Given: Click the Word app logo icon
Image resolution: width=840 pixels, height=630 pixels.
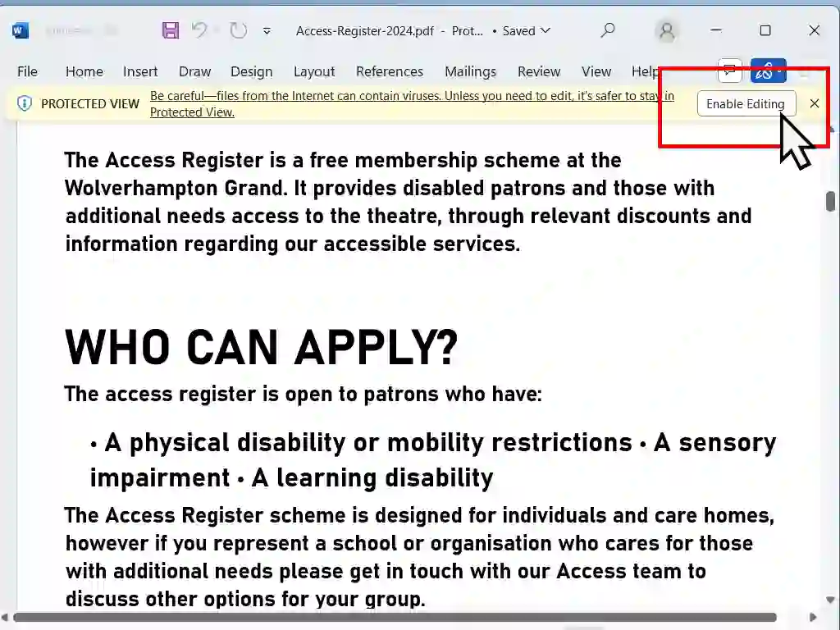Looking at the screenshot, I should click(x=21, y=31).
